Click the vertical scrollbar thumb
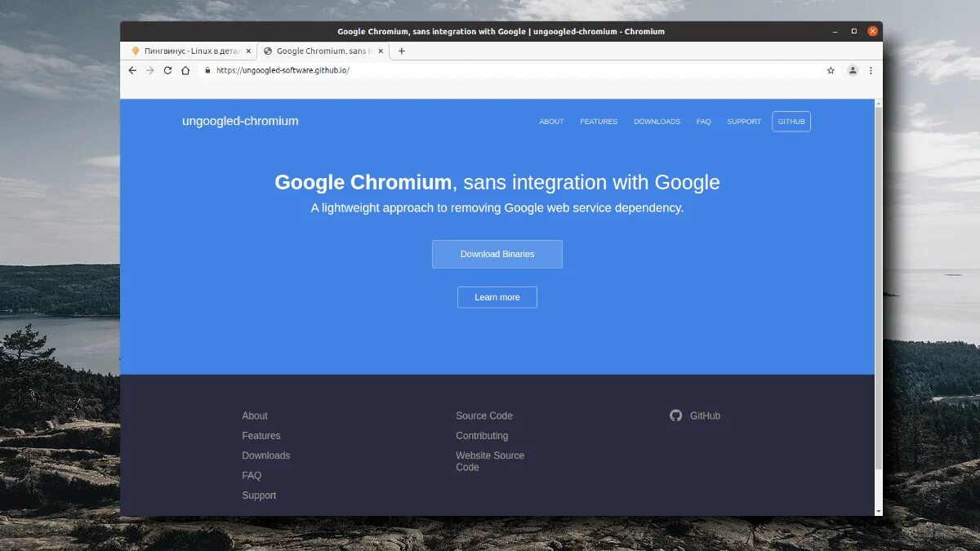980x551 pixels. pos(879,288)
